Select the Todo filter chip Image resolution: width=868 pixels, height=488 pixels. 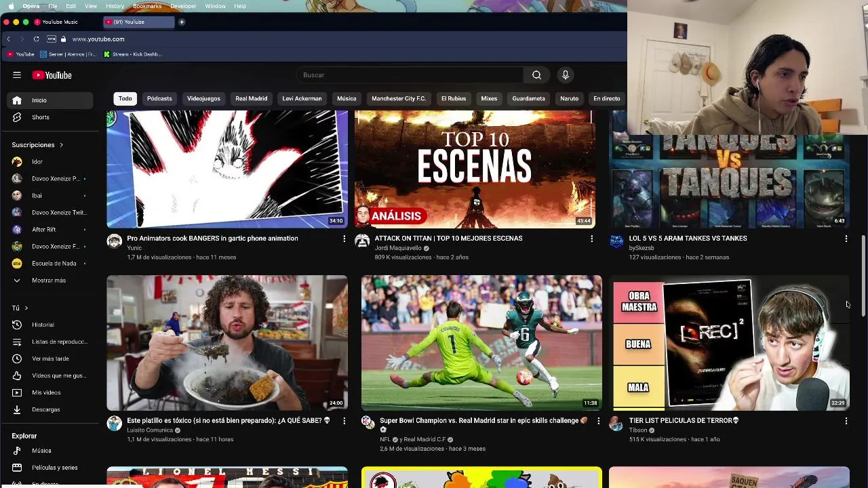(125, 99)
